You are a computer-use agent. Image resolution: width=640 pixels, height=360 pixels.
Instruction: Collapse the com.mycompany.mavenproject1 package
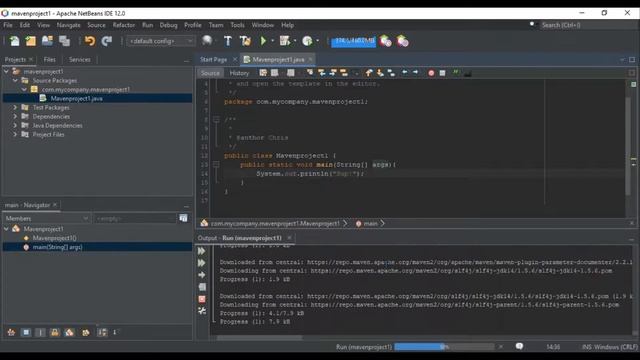click(24, 89)
